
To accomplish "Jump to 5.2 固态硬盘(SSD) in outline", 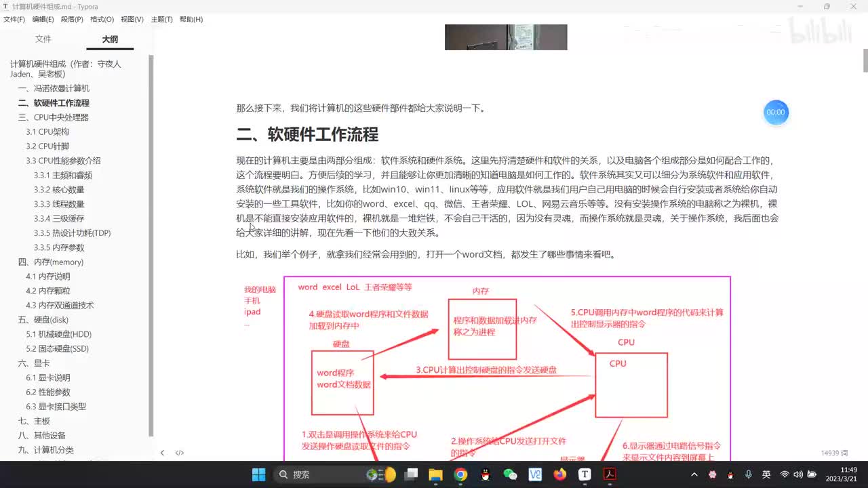I will click(x=58, y=349).
